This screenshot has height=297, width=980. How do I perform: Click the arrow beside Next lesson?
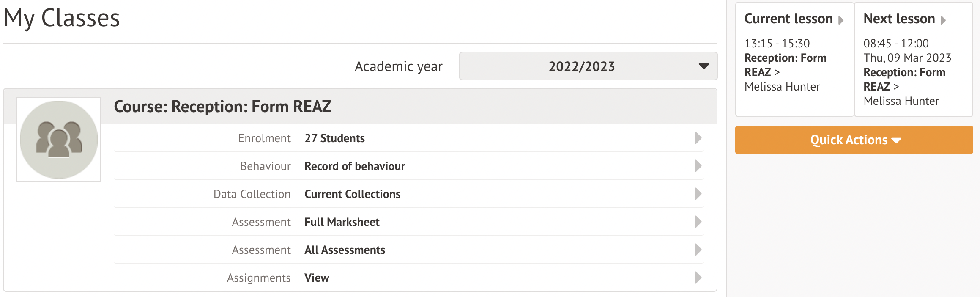[943, 20]
